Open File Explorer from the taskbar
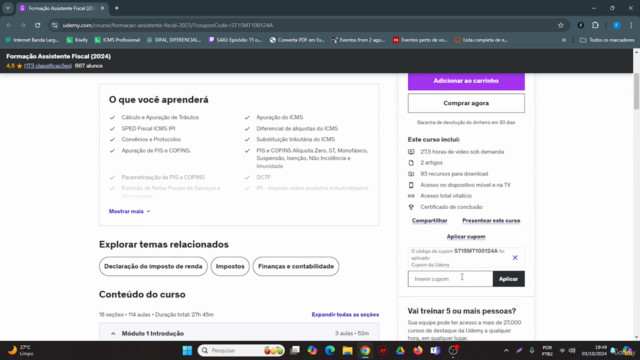The width and height of the screenshot is (640, 360). pos(347,350)
